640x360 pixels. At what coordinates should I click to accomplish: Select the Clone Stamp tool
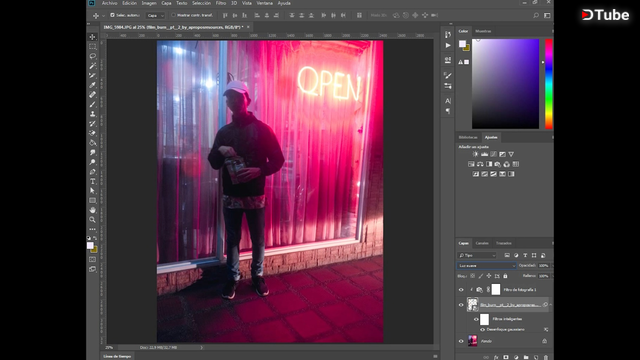coord(93,114)
